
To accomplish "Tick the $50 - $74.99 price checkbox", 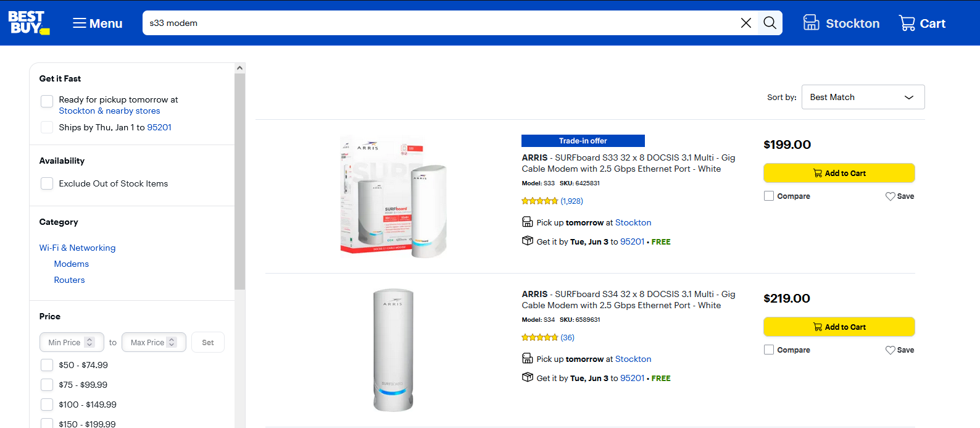I will click(47, 365).
